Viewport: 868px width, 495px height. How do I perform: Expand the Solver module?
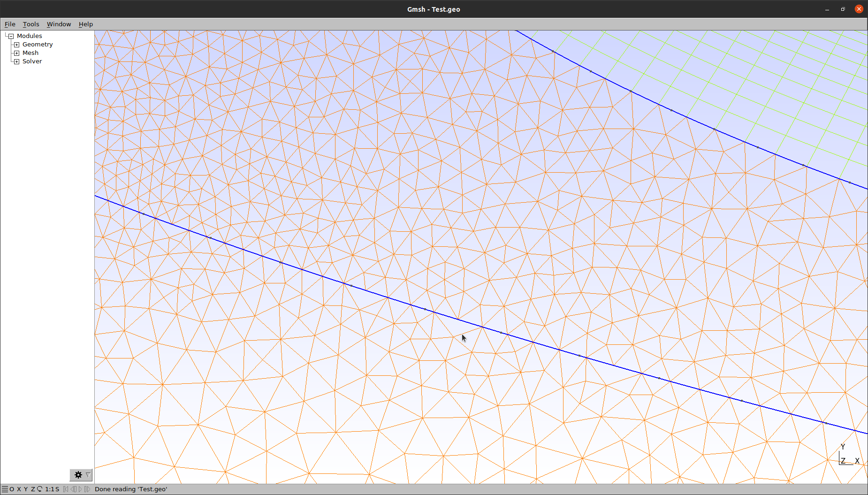pos(16,61)
